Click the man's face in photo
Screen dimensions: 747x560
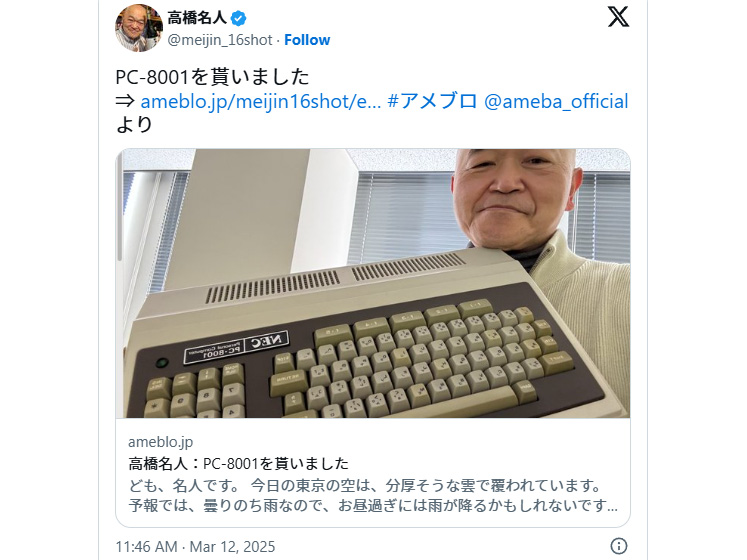coord(515,195)
